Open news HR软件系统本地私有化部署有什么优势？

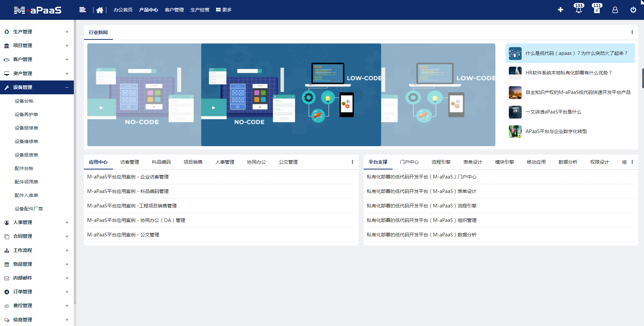[x=570, y=73]
